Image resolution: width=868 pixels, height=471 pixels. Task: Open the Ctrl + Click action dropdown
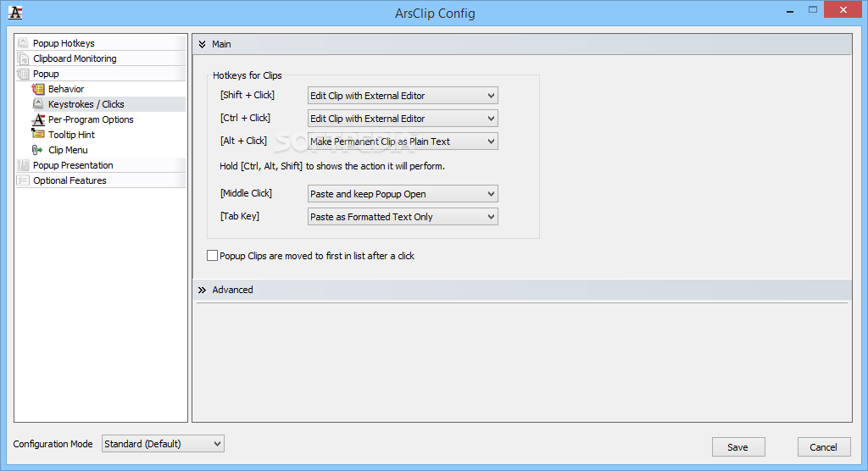(403, 119)
